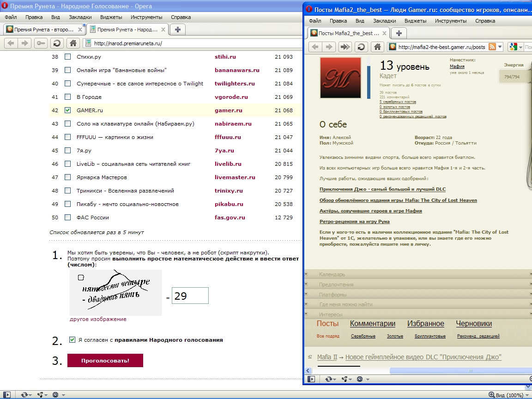The image size is (532, 399).
Task: Open sync icon in the Gamer.ru window status bar
Action: click(328, 379)
